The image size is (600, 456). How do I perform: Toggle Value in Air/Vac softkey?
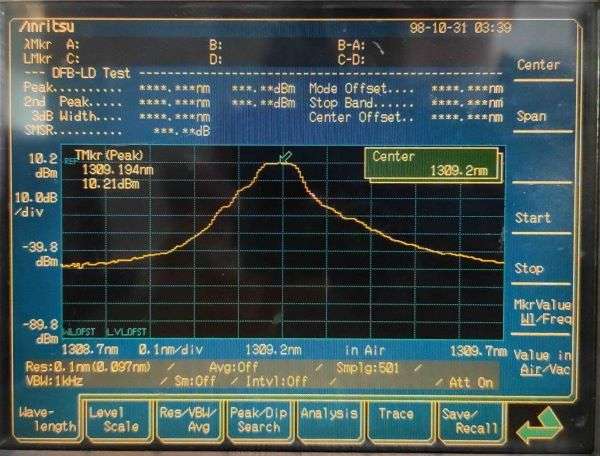pos(542,362)
